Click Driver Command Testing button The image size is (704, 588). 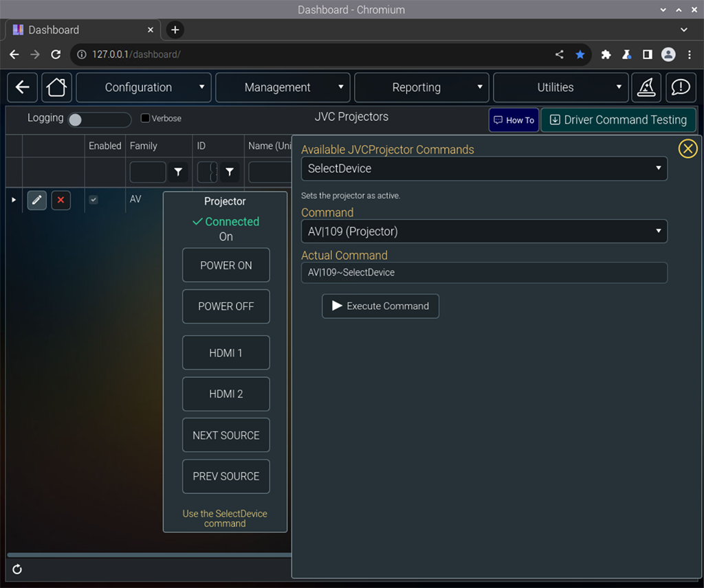(618, 120)
